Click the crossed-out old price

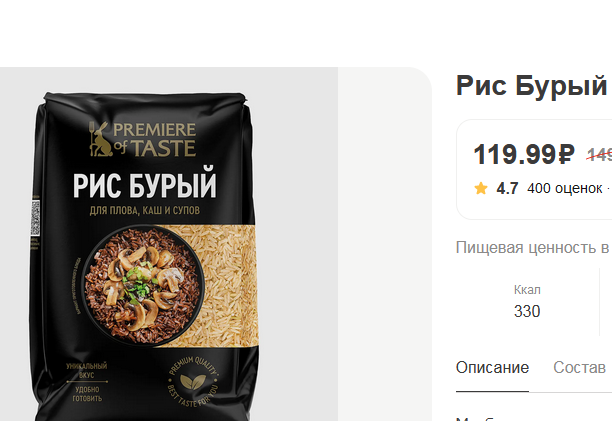(599, 155)
